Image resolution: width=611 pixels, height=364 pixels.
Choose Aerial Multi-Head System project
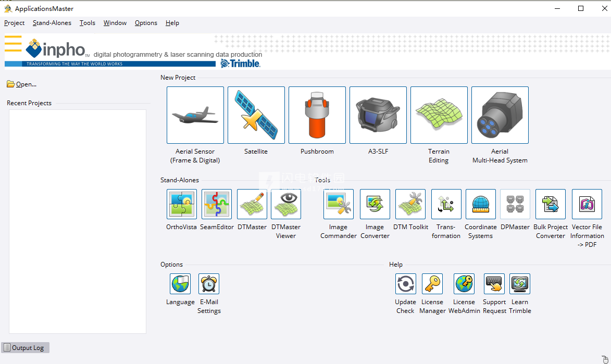tap(500, 115)
